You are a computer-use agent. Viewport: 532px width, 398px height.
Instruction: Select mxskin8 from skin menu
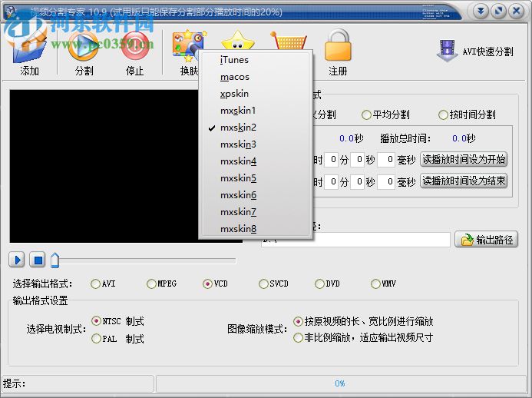click(x=255, y=229)
